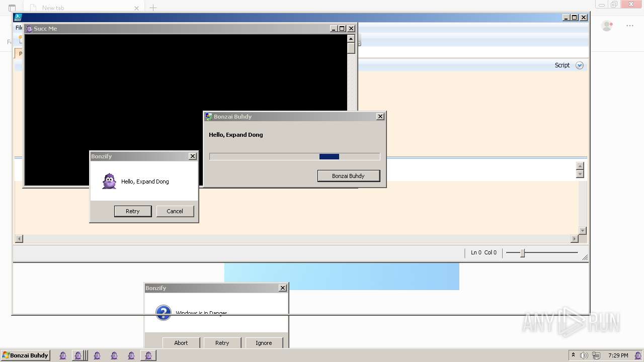Click Succ Me scrollbar up arrow
Screen dimensions: 644x362
(x=351, y=39)
